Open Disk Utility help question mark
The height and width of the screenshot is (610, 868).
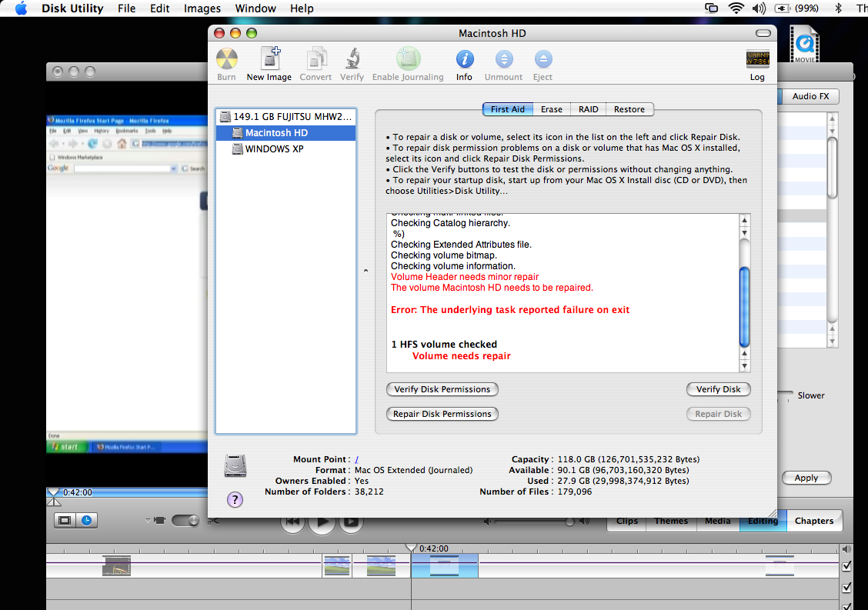[x=235, y=500]
